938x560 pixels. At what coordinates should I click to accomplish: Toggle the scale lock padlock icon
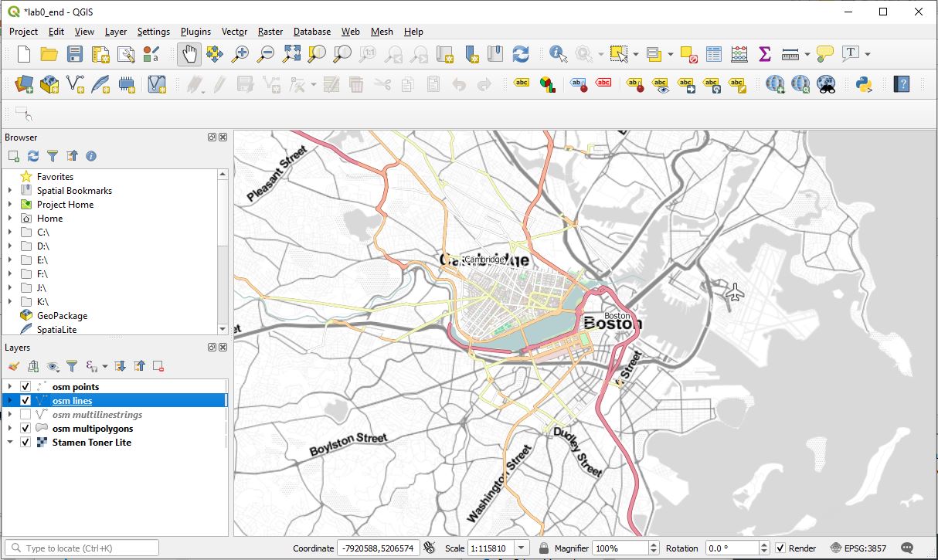click(543, 548)
